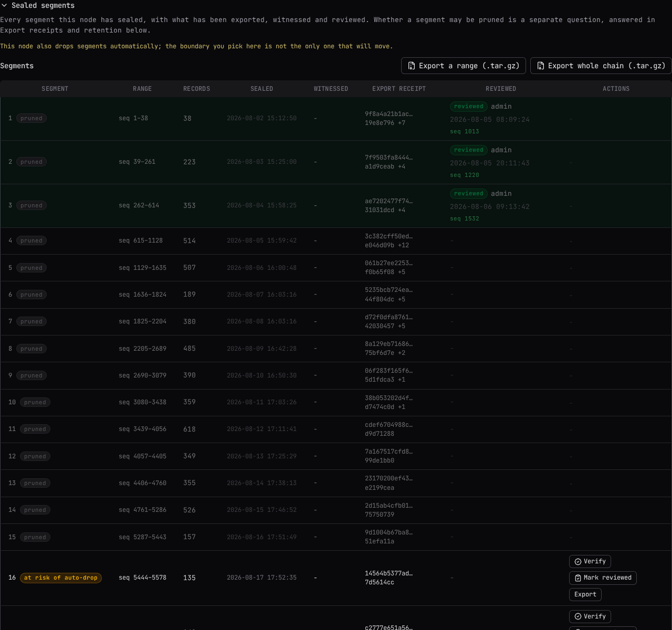The image size is (672, 630).
Task: Verify the segment with receipt c2777e651a56
Action: coord(590,616)
